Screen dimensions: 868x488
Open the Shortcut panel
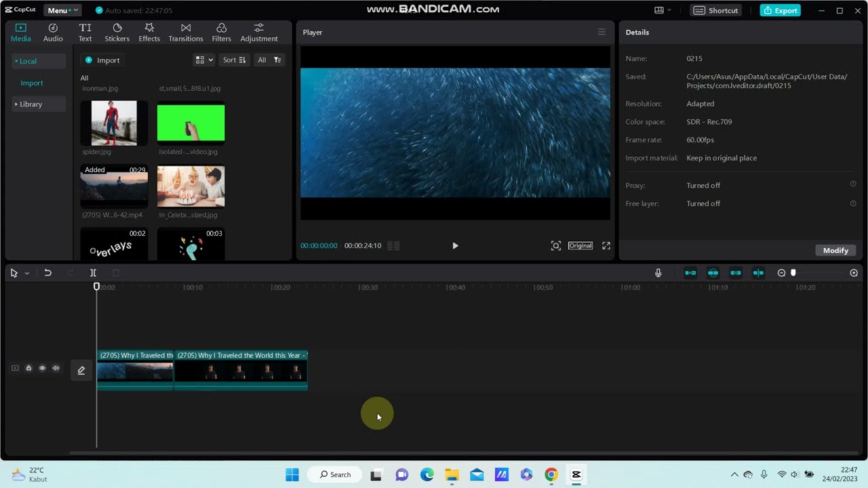tap(716, 10)
